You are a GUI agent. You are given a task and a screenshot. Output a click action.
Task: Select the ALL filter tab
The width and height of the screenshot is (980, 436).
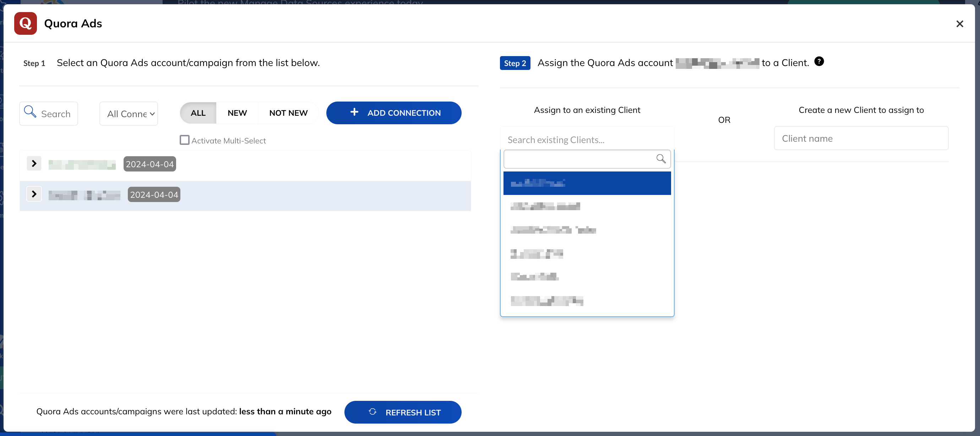click(x=198, y=113)
